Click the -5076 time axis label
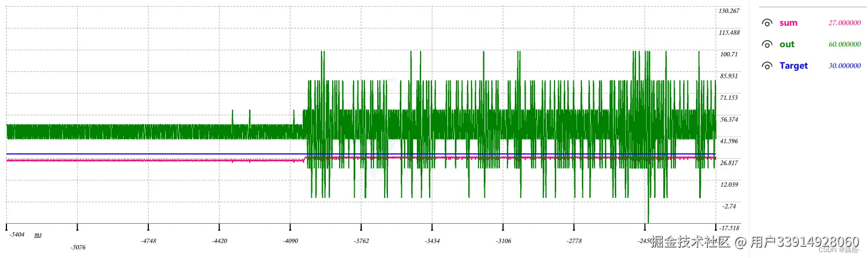Screen dimensions: 868x258 tap(78, 248)
